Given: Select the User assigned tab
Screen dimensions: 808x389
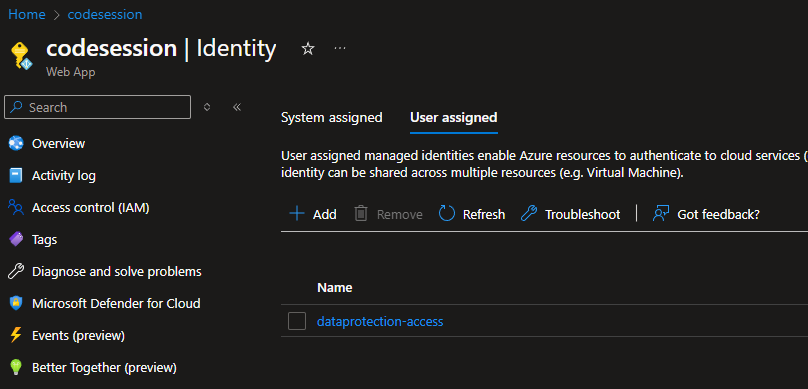Looking at the screenshot, I should coord(453,117).
